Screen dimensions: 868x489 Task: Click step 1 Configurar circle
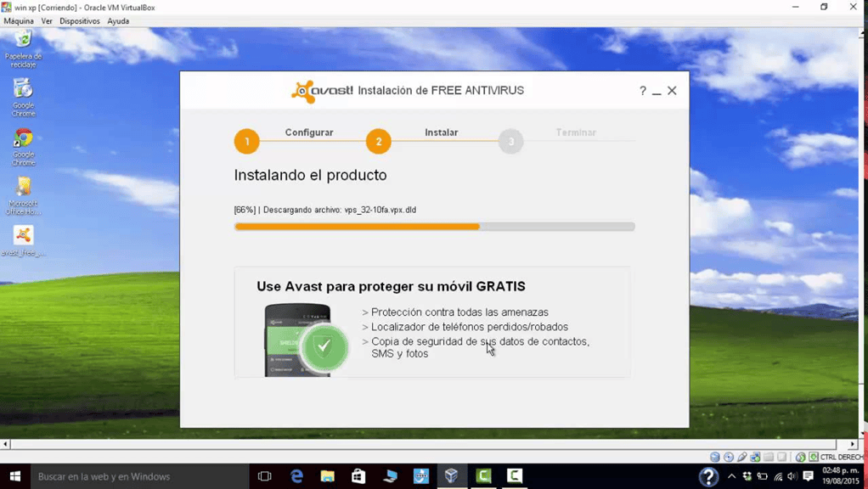[247, 142]
